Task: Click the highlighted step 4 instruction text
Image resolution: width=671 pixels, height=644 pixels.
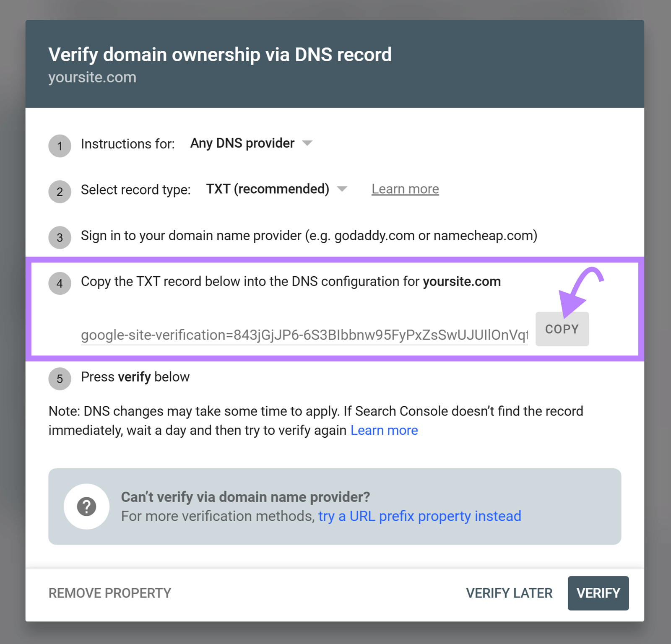Action: (290, 281)
